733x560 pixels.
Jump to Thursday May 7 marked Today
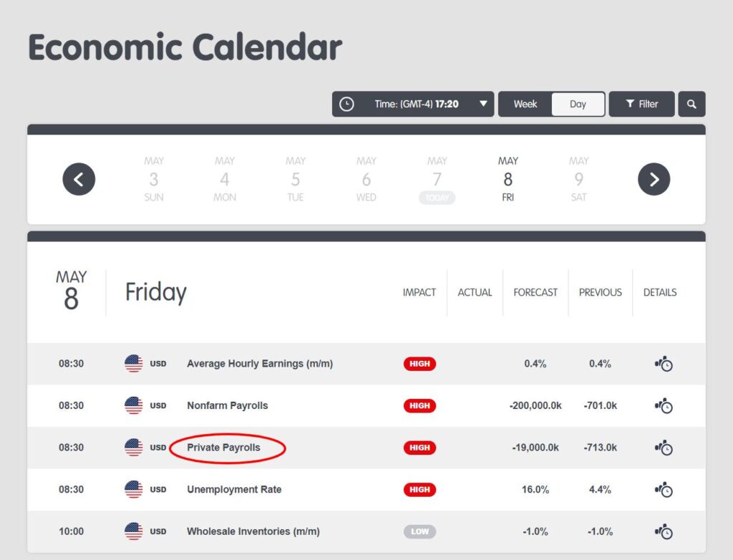click(437, 180)
